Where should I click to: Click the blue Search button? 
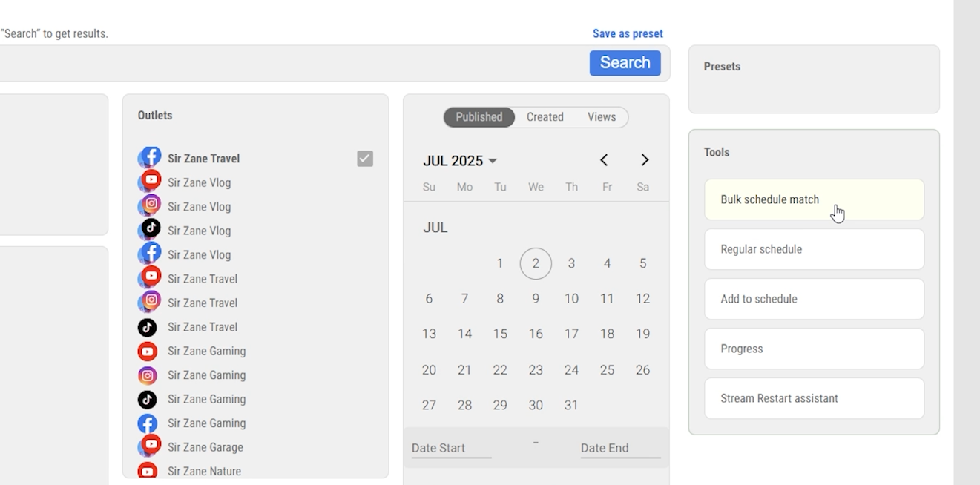tap(625, 63)
